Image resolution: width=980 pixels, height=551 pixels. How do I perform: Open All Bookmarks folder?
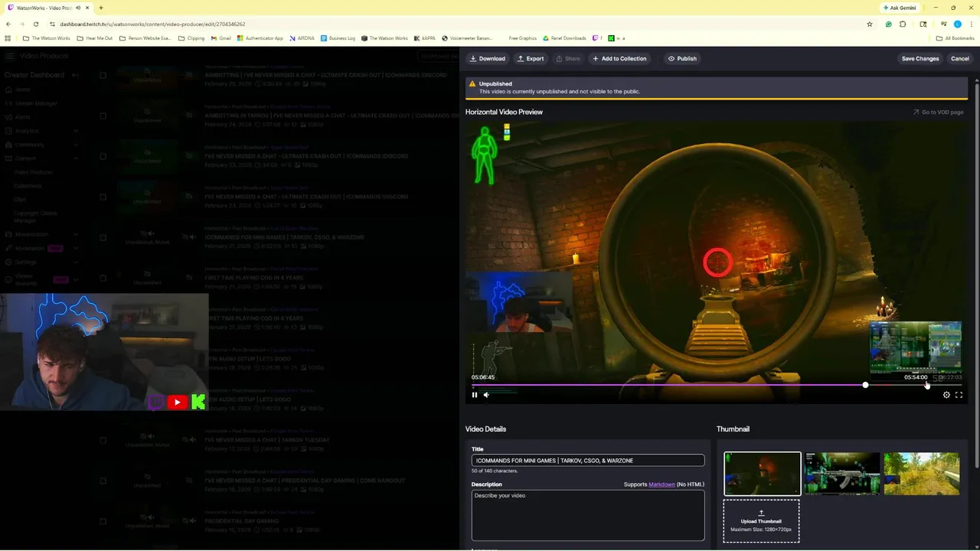(x=955, y=38)
